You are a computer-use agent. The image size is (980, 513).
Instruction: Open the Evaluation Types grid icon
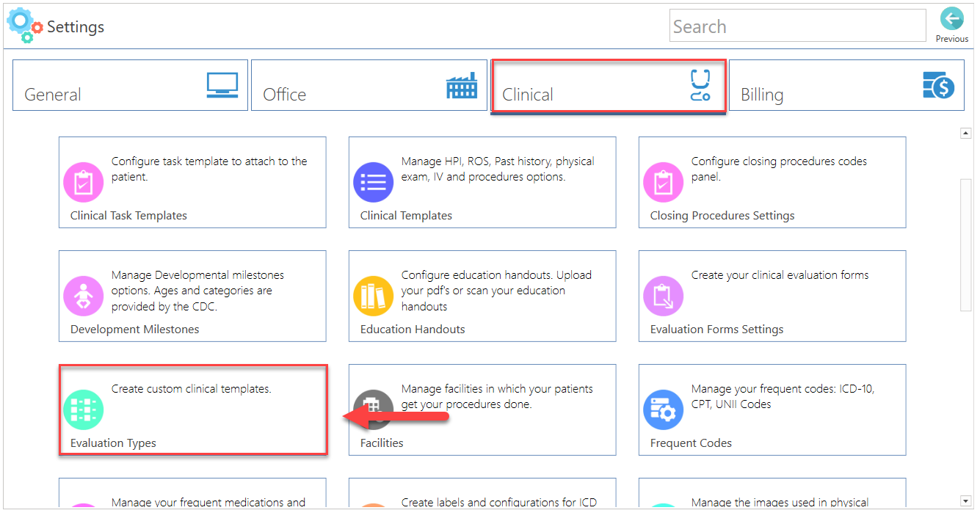click(84, 410)
